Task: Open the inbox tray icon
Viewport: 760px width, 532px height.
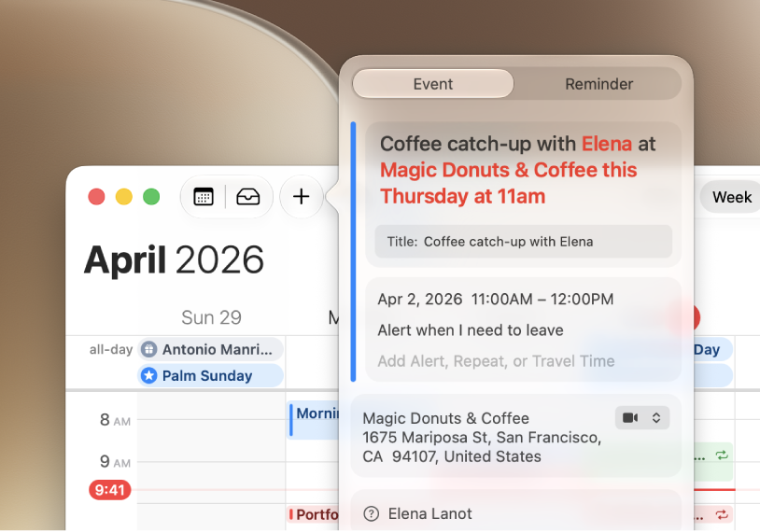Action: coord(247,197)
